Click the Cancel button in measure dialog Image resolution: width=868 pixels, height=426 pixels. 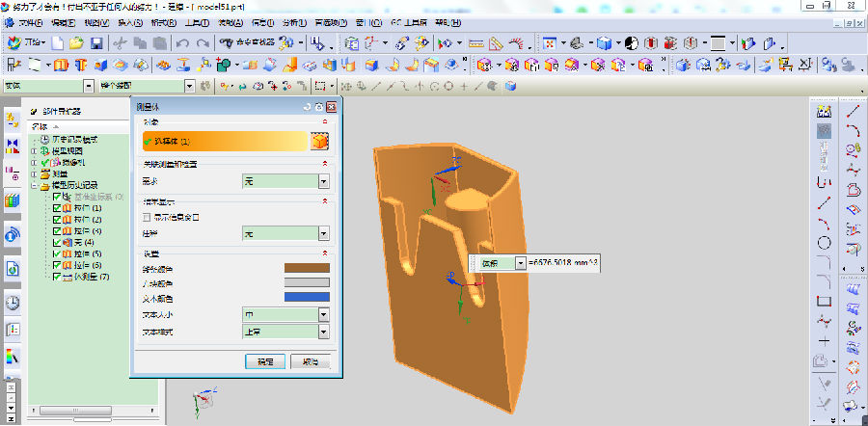point(310,361)
